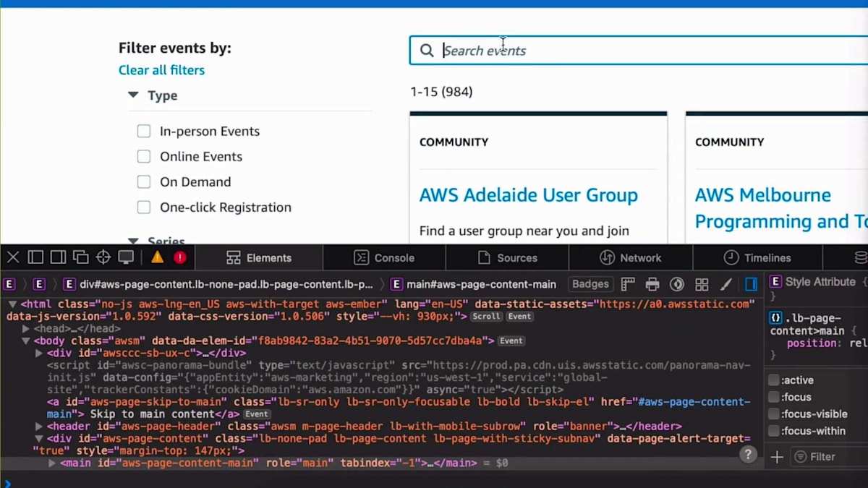This screenshot has width=868, height=488.
Task: Click the Badges button
Action: pos(591,284)
